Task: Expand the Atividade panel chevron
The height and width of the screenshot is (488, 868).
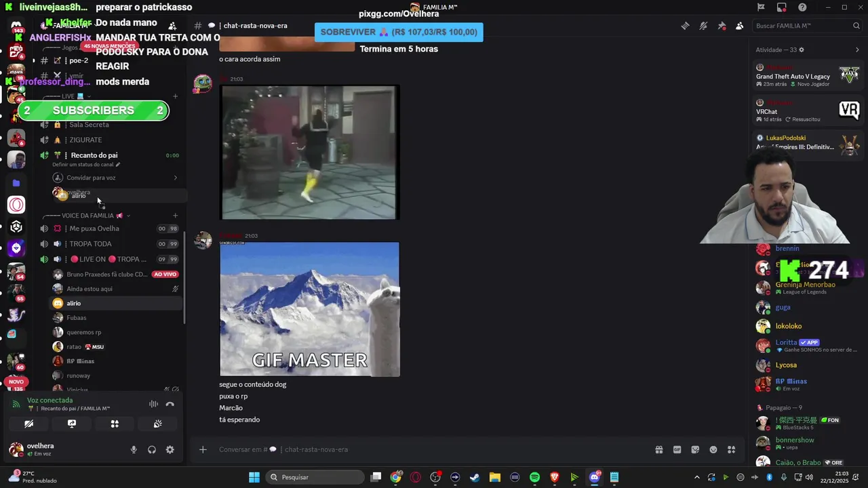Action: [x=857, y=50]
